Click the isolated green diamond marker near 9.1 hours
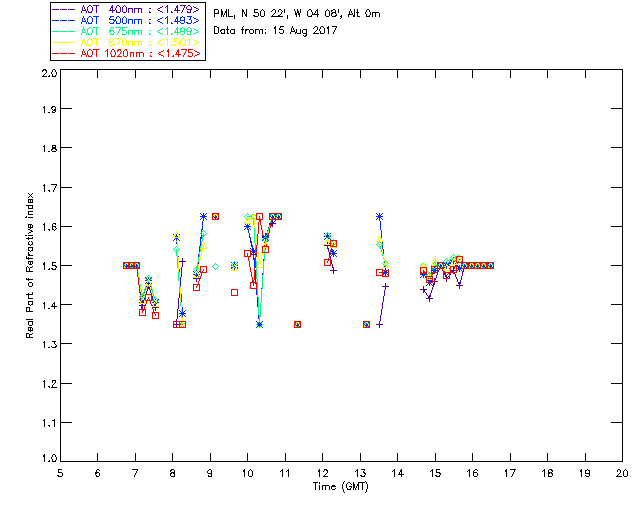The width and height of the screenshot is (640, 512). [216, 267]
